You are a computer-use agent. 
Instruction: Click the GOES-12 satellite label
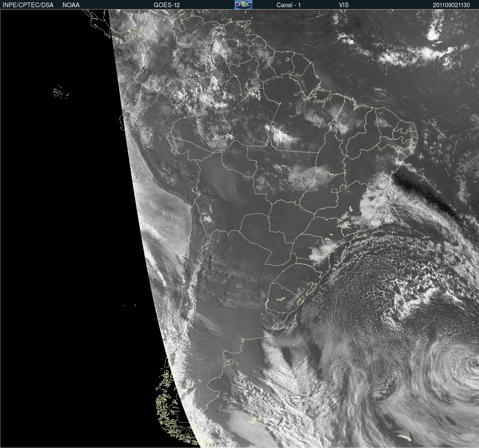pos(167,5)
